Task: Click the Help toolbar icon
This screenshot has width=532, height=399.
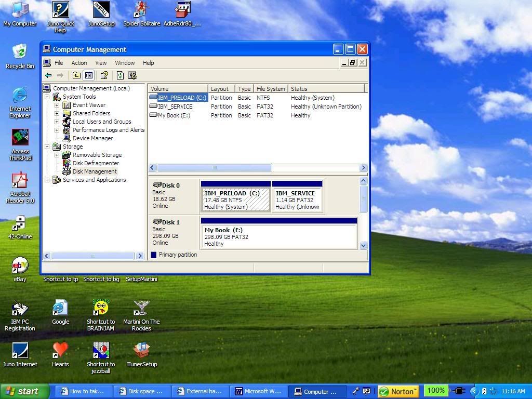Action: pyautogui.click(x=104, y=75)
